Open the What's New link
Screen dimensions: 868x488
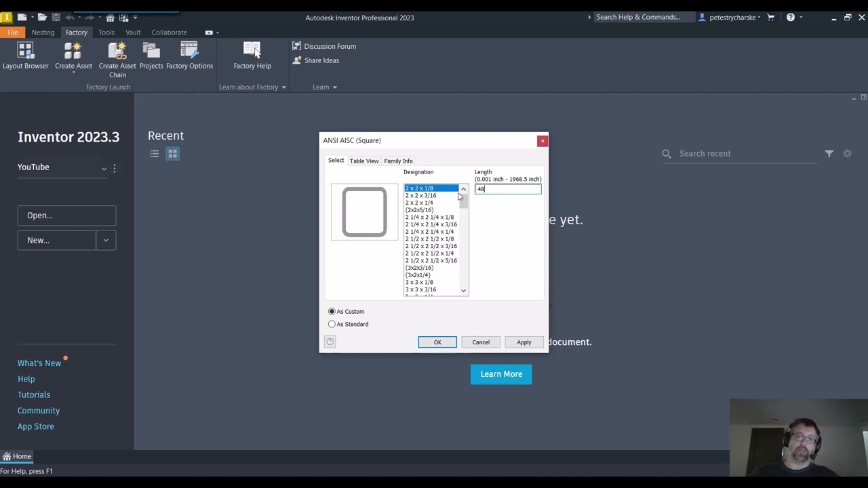(39, 363)
